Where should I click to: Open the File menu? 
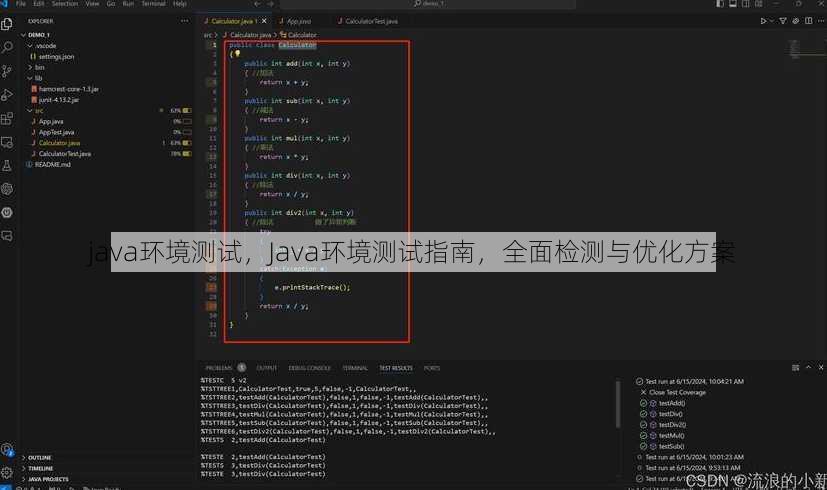(x=21, y=4)
